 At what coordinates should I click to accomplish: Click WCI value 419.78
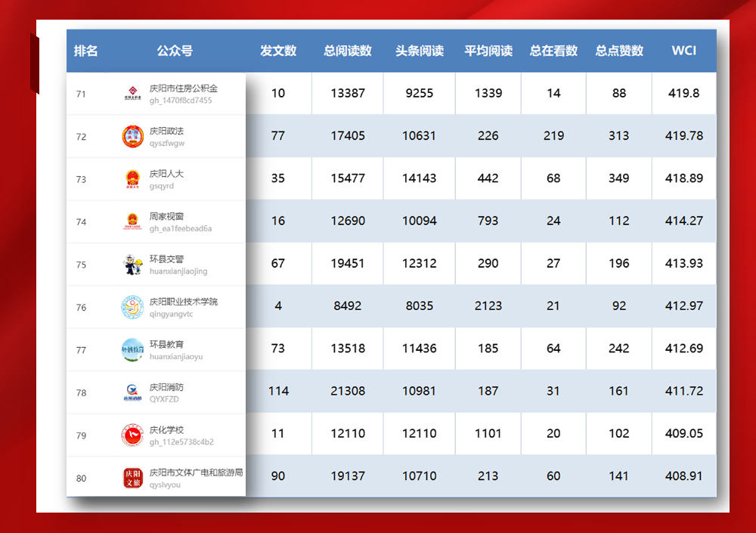coord(683,135)
